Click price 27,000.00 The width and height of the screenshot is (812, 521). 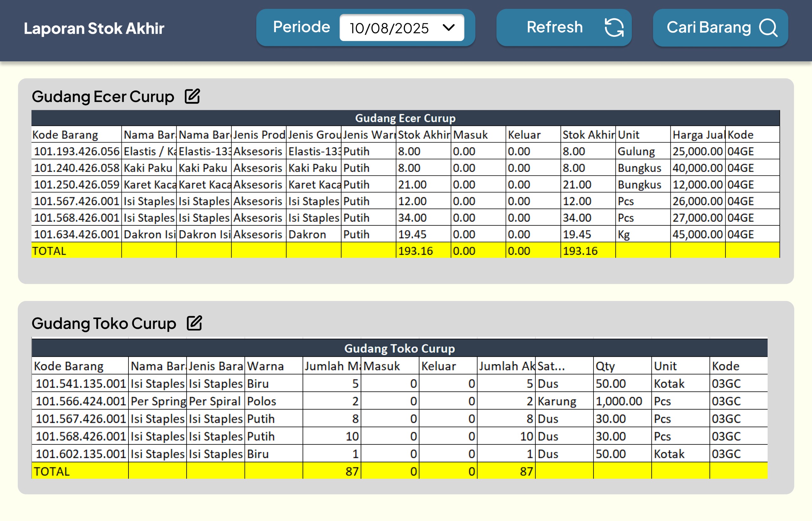[x=698, y=217]
